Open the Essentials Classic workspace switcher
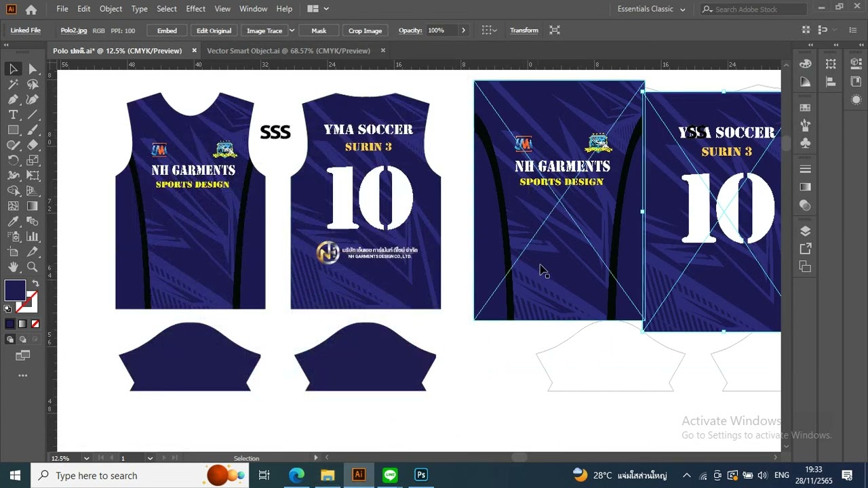This screenshot has width=868, height=488. [651, 9]
